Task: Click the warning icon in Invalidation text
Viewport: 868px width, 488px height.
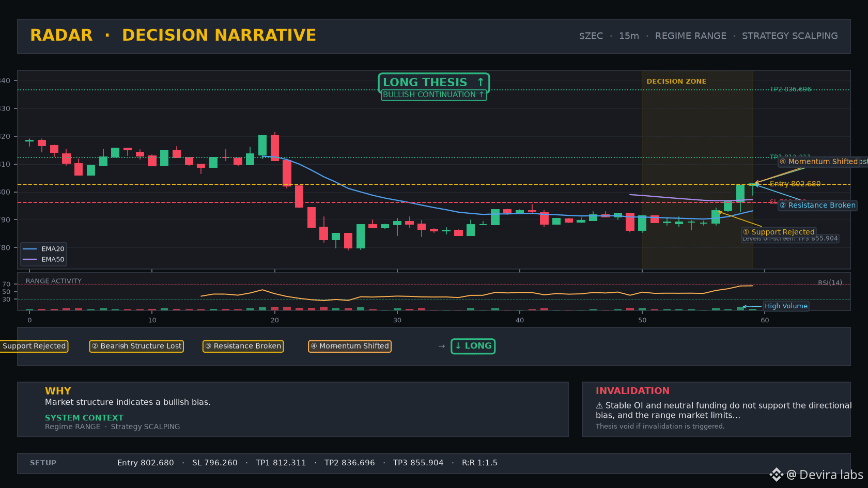Action: (x=599, y=406)
